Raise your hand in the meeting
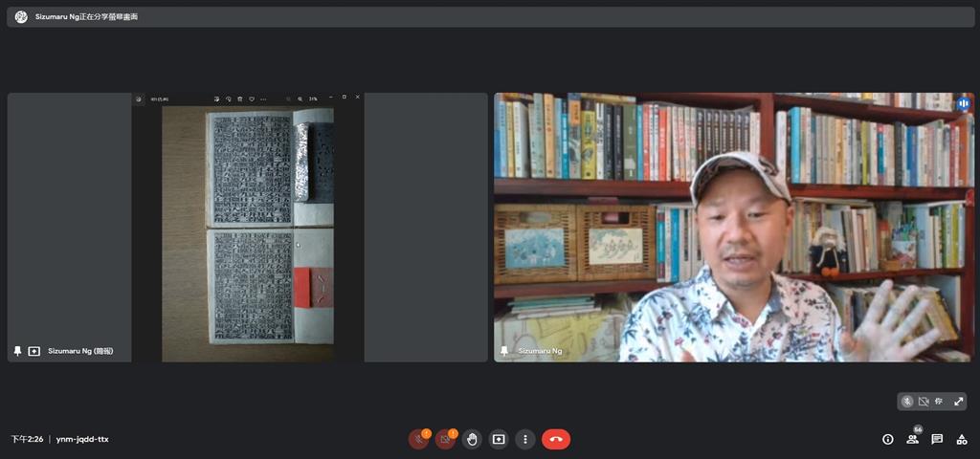The width and height of the screenshot is (980, 459). pyautogui.click(x=472, y=440)
